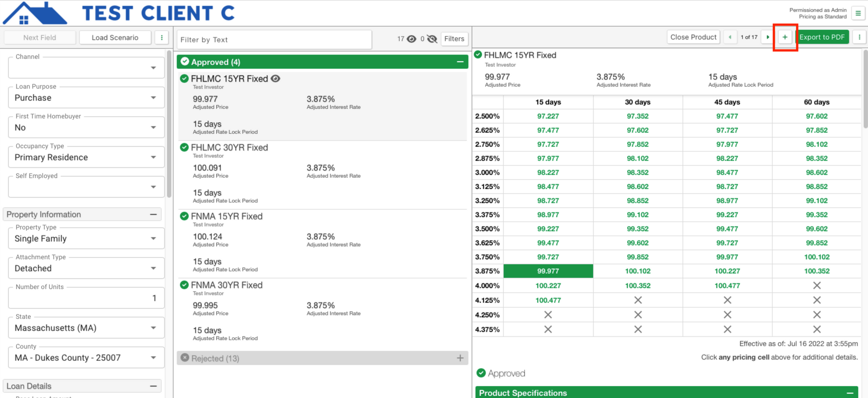Expand the Rejected (13) section
The height and width of the screenshot is (398, 868).
(460, 358)
